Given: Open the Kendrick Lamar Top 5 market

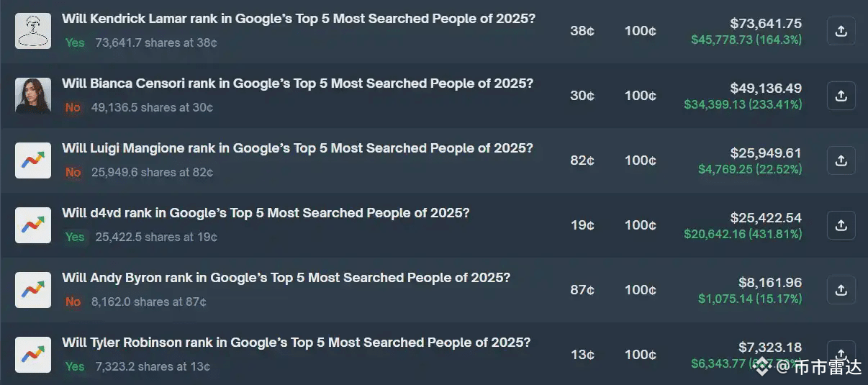Looking at the screenshot, I should point(298,19).
